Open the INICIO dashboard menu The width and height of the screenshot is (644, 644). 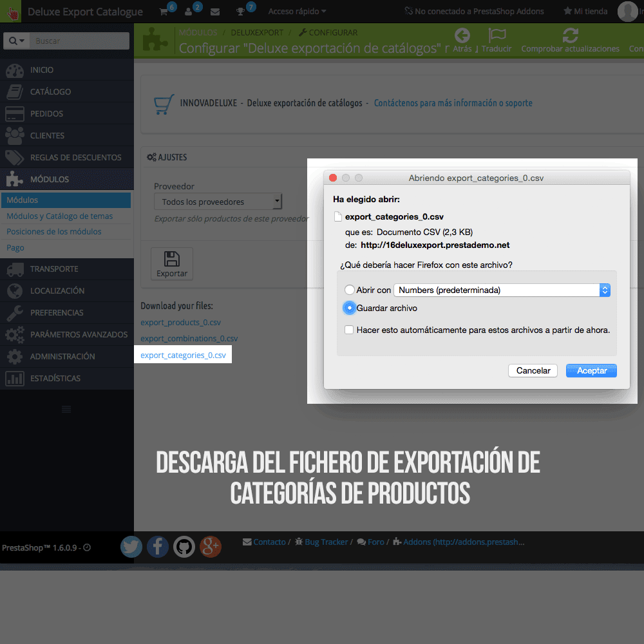pos(67,70)
